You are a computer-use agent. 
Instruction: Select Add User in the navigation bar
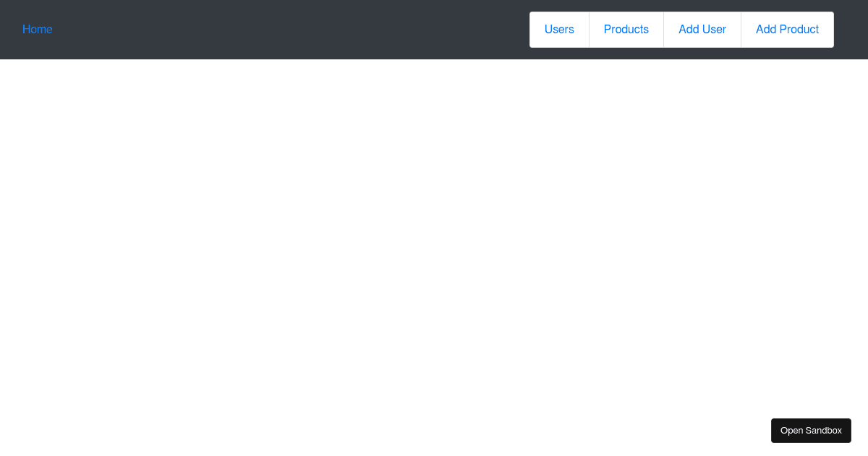pyautogui.click(x=702, y=30)
